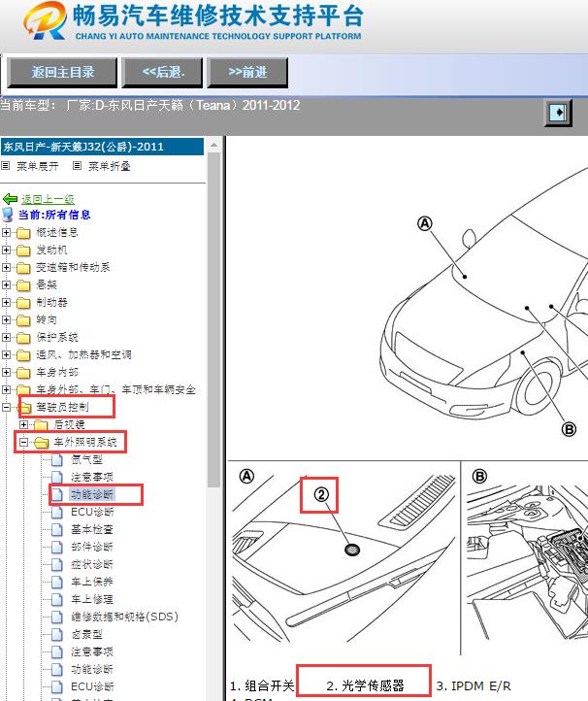Click the folder icon for 后视镜
The height and width of the screenshot is (701, 588).
pyautogui.click(x=41, y=424)
